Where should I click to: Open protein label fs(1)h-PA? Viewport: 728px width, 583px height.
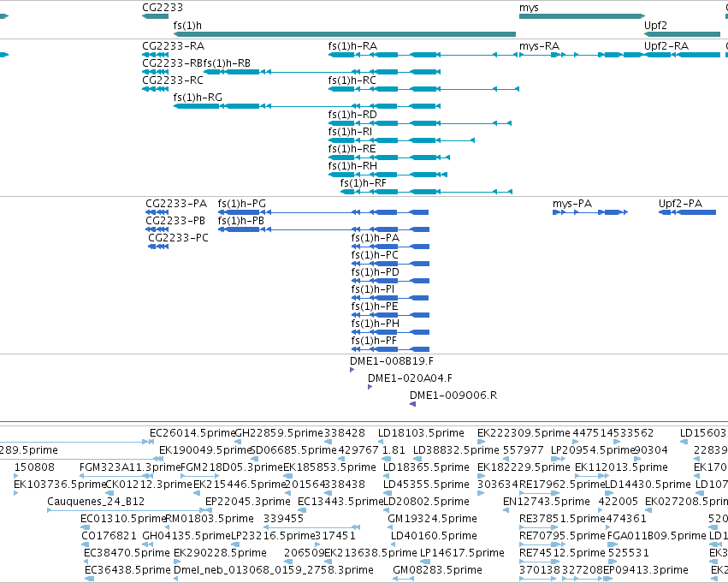coord(376,238)
